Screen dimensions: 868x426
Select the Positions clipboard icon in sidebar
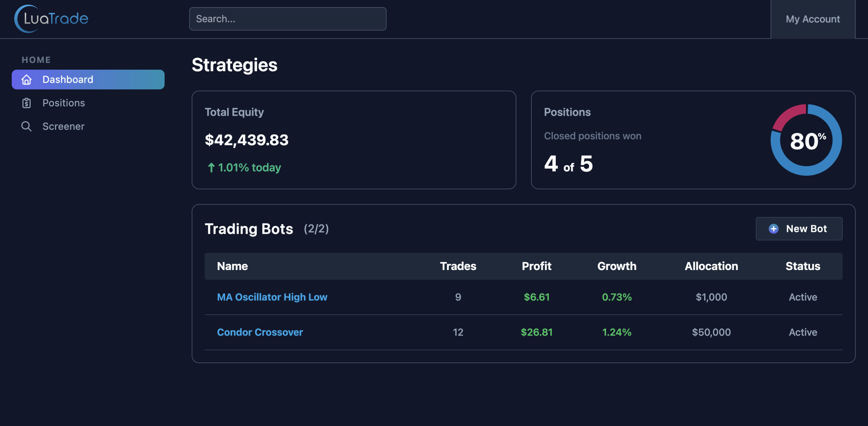[27, 103]
